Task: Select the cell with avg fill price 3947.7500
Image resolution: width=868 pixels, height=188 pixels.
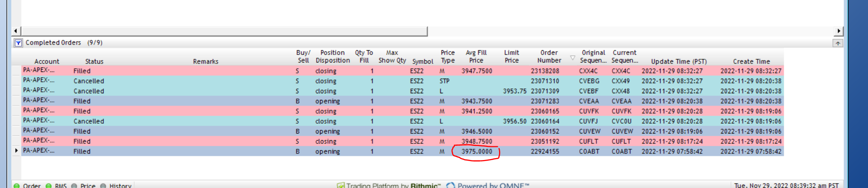Action: pos(477,71)
